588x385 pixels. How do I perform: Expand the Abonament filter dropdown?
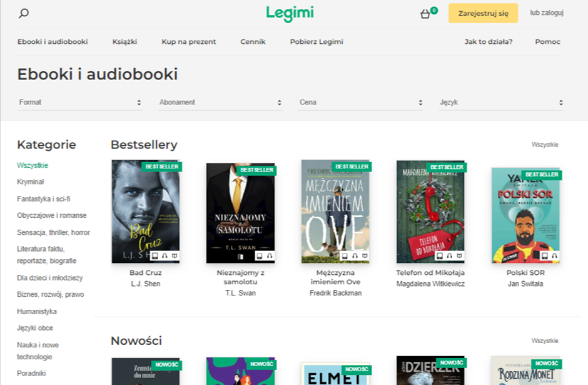pyautogui.click(x=220, y=103)
